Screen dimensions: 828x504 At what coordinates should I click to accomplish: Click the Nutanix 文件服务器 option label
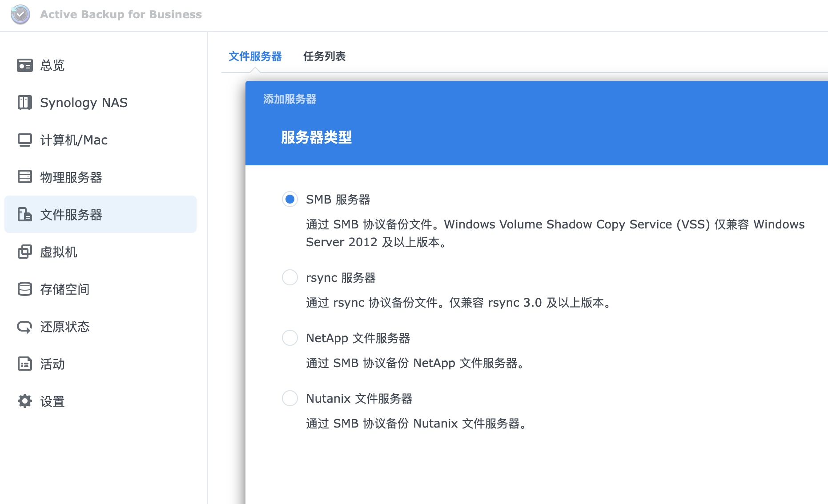pos(359,399)
